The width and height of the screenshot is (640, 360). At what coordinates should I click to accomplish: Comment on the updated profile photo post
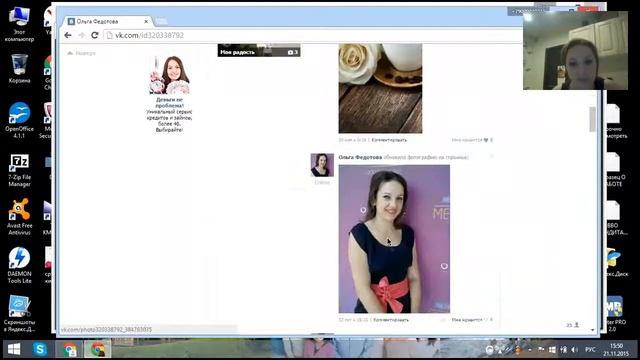tap(391, 320)
